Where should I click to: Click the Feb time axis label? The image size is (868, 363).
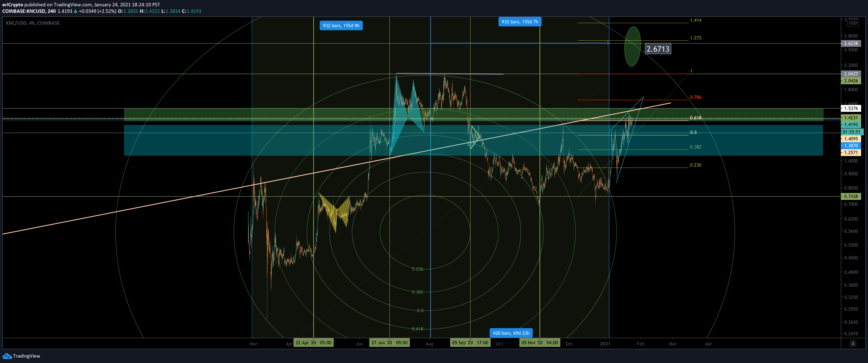click(x=641, y=344)
